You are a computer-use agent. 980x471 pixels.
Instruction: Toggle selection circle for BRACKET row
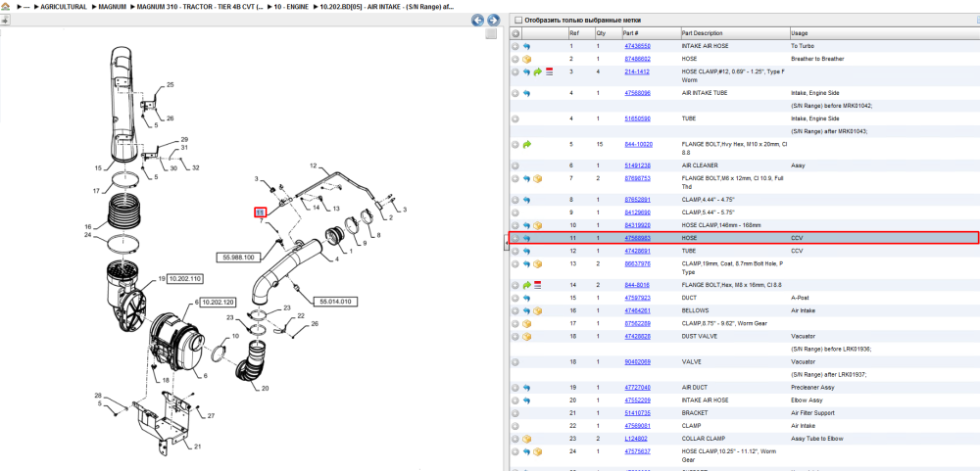tap(515, 413)
